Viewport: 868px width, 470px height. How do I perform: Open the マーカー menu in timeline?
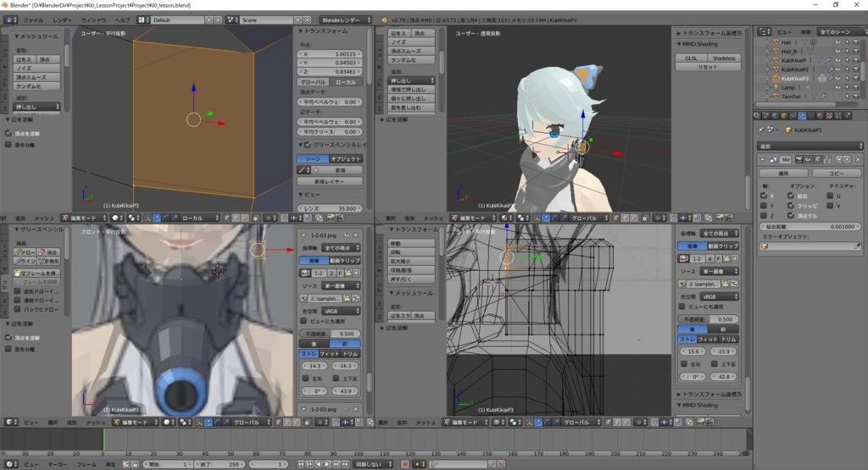pos(58,464)
